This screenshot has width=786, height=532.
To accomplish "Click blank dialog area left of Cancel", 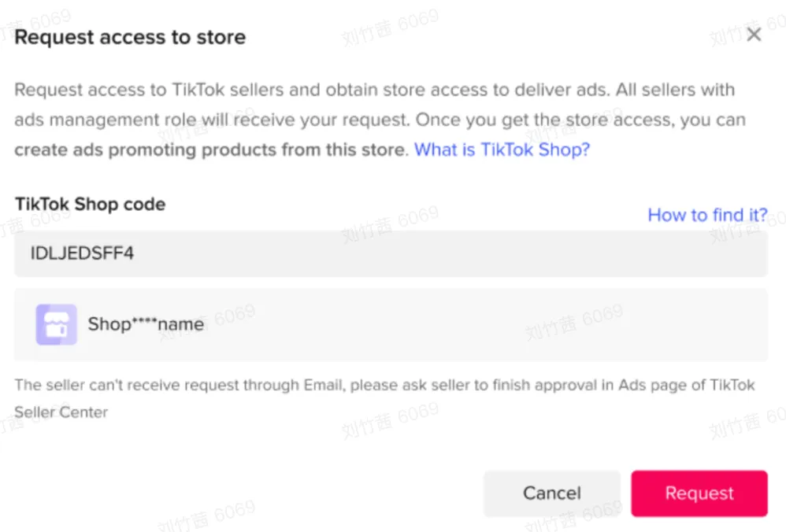I will (x=250, y=493).
